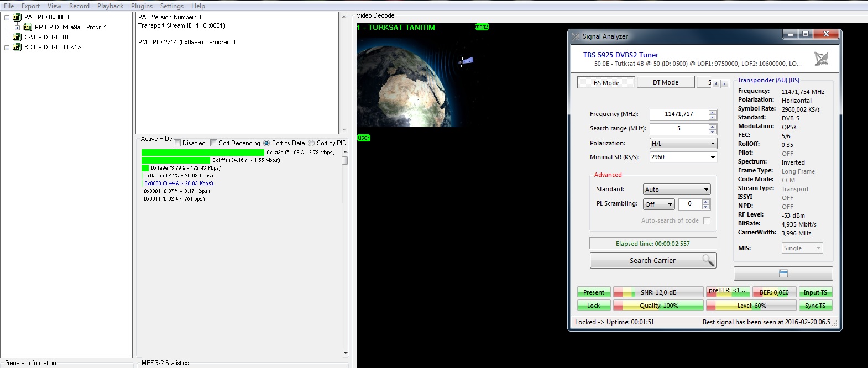Viewport: 868px width, 368px height.
Task: Enable the Disabled checkbox for Active PIDs
Action: pyautogui.click(x=177, y=143)
